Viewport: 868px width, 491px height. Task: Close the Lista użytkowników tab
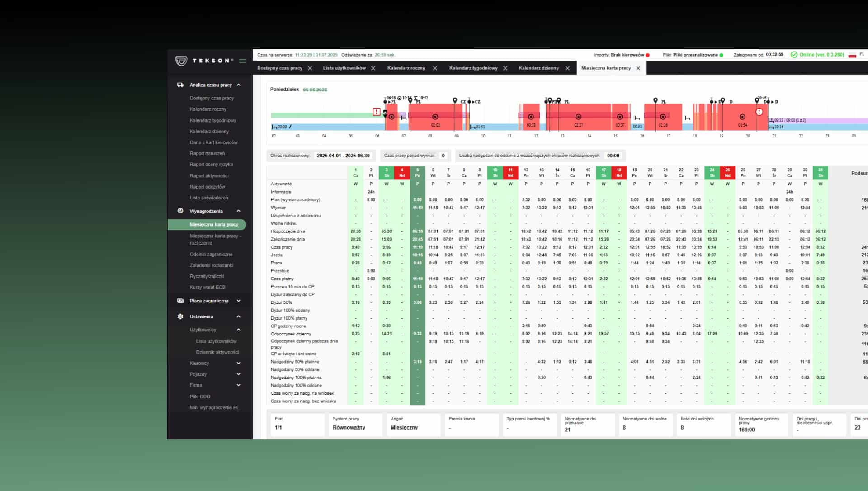tap(373, 68)
